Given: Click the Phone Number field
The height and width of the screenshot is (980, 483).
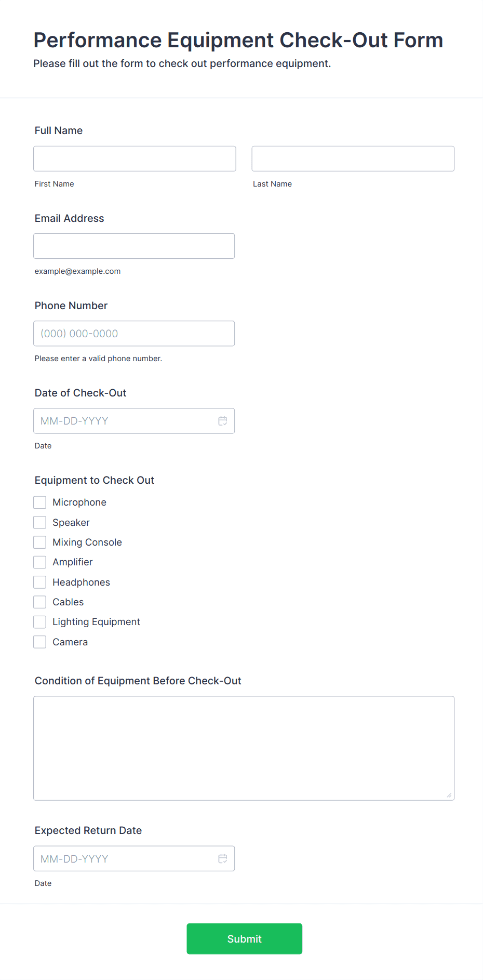Looking at the screenshot, I should [x=134, y=334].
